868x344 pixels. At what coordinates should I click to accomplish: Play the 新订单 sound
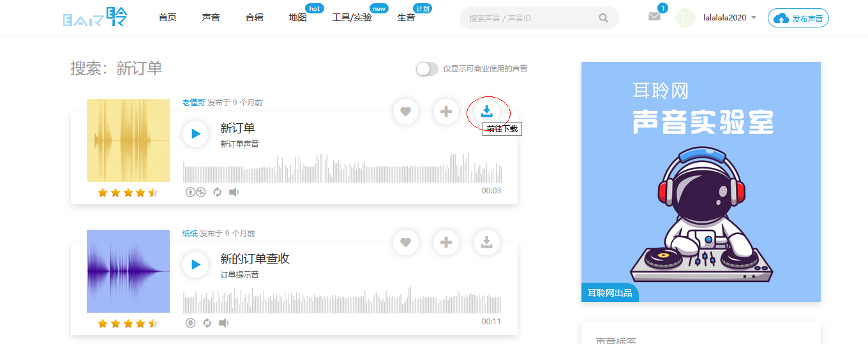tap(195, 134)
